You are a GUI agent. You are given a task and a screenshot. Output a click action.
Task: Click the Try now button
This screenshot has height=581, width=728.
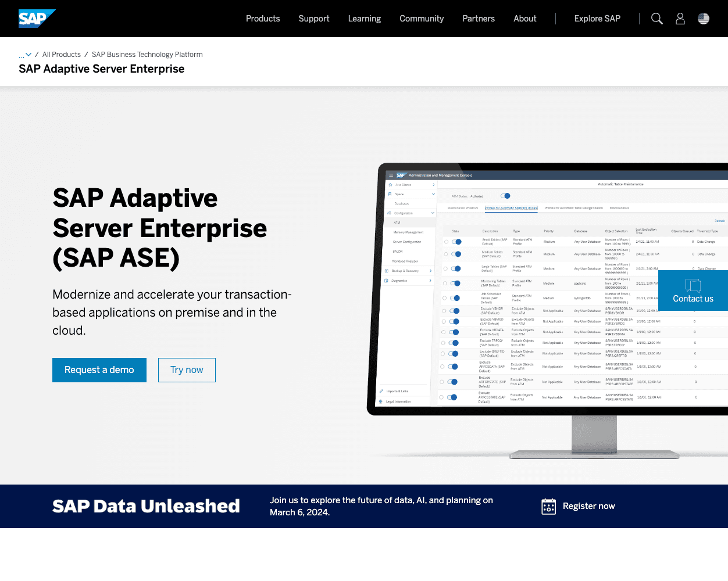tap(187, 370)
